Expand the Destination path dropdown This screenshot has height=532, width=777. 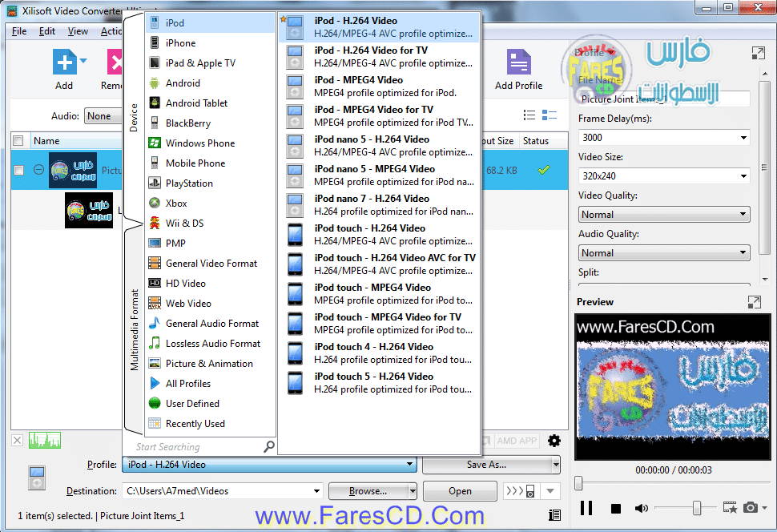tap(316, 491)
